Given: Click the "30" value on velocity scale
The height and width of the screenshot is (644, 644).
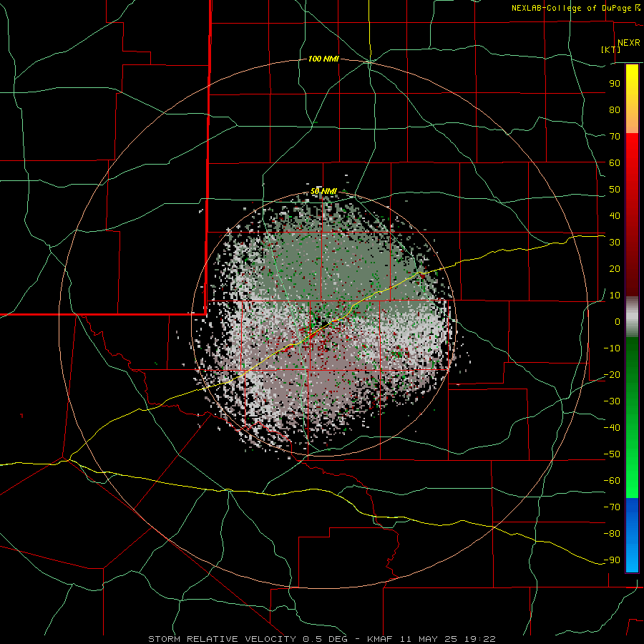Looking at the screenshot, I should [615, 243].
